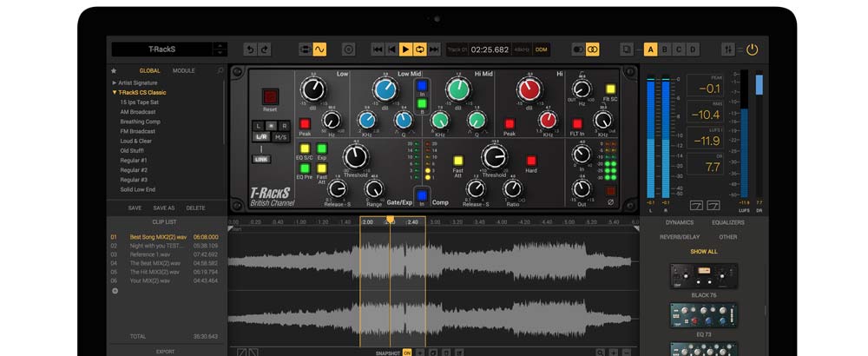Image resolution: width=868 pixels, height=356 pixels.
Task: Click the DELETE preset button
Action: tap(195, 208)
